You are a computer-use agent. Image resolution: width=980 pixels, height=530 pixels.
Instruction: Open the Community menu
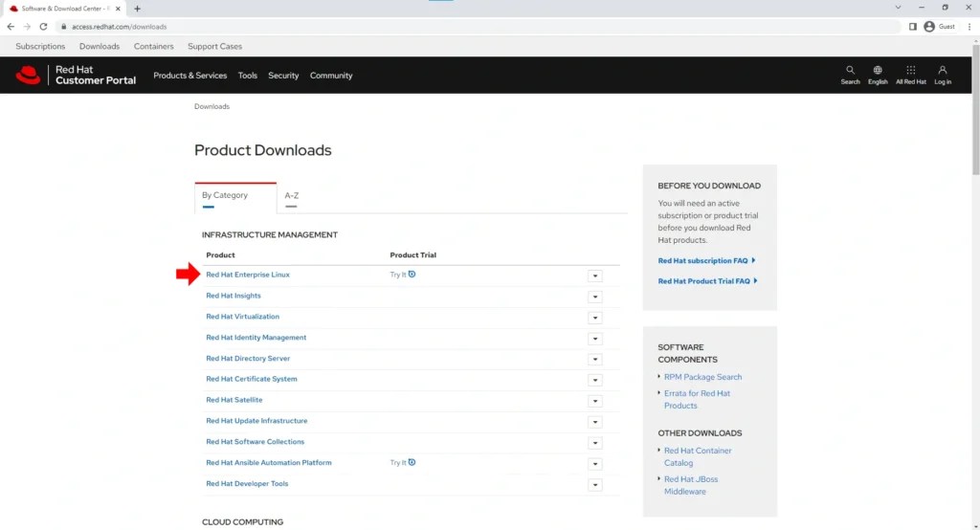[x=331, y=76]
